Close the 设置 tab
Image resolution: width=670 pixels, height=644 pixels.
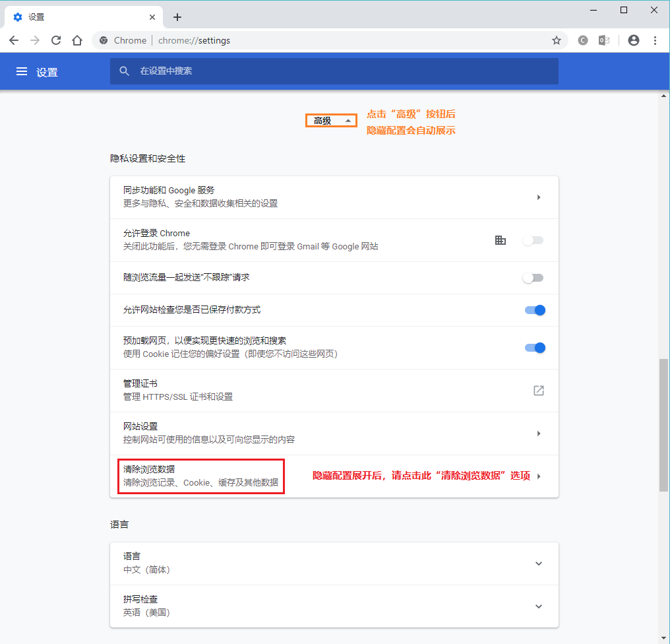coord(152,17)
